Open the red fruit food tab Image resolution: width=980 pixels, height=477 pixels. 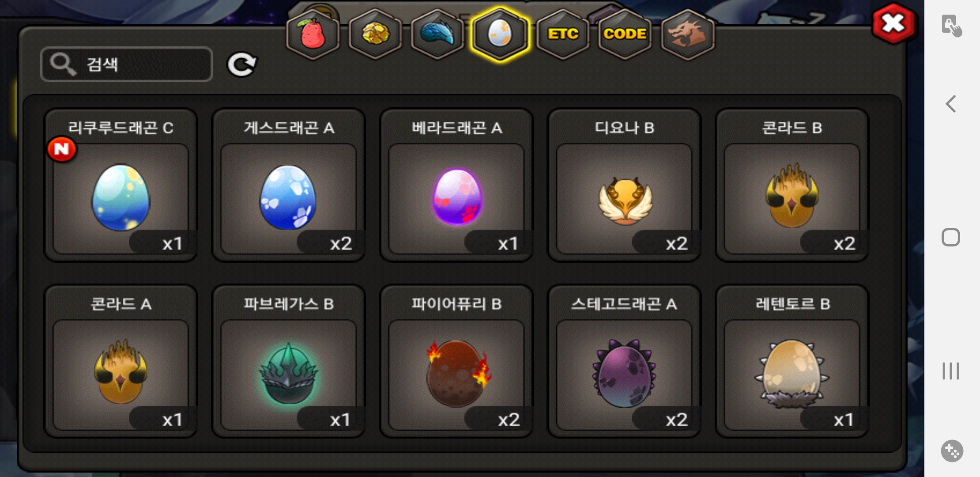click(313, 34)
